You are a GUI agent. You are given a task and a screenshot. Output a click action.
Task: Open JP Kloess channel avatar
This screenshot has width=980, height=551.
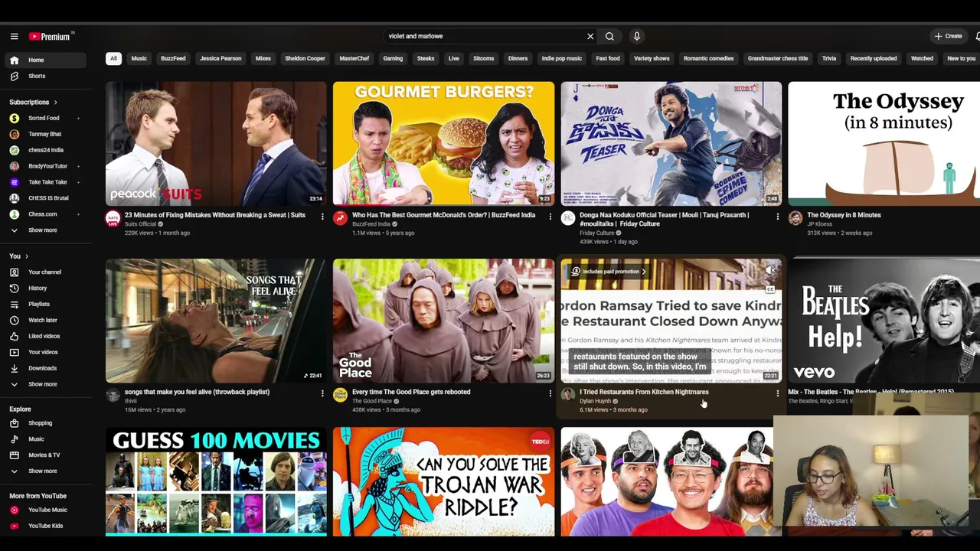pyautogui.click(x=795, y=218)
